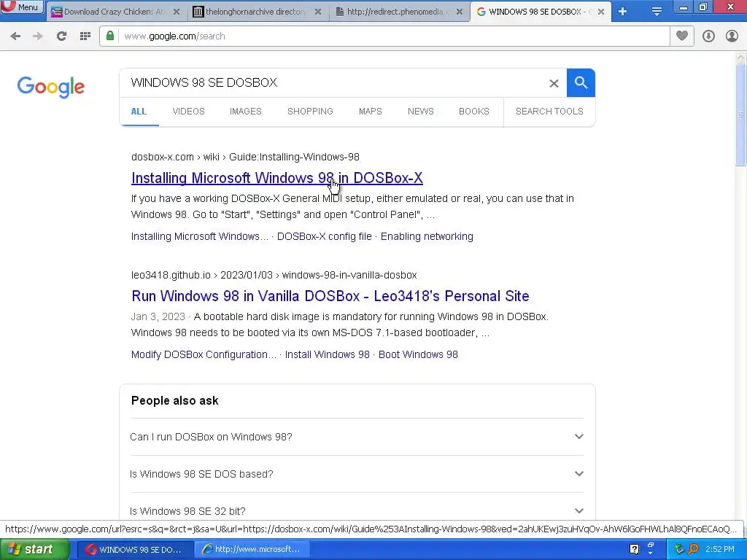The height and width of the screenshot is (560, 747).
Task: Switch to http://www.microsoft... taskbar window
Action: pyautogui.click(x=252, y=550)
